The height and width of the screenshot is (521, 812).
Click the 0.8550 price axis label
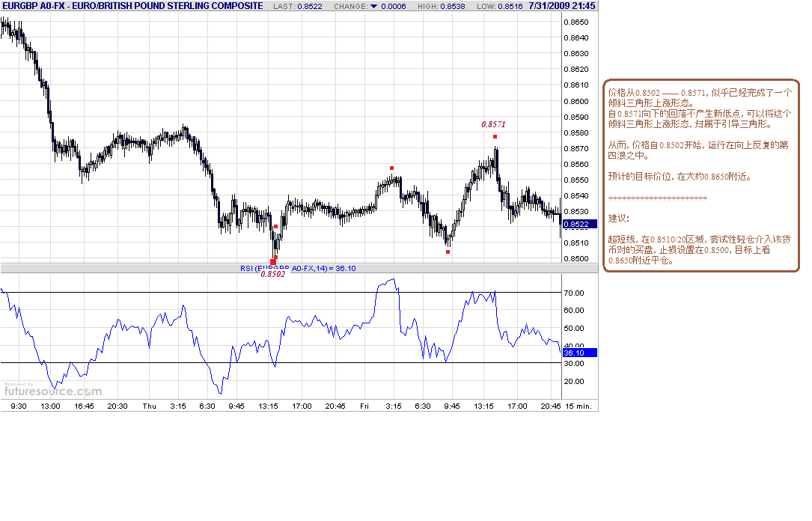point(576,180)
